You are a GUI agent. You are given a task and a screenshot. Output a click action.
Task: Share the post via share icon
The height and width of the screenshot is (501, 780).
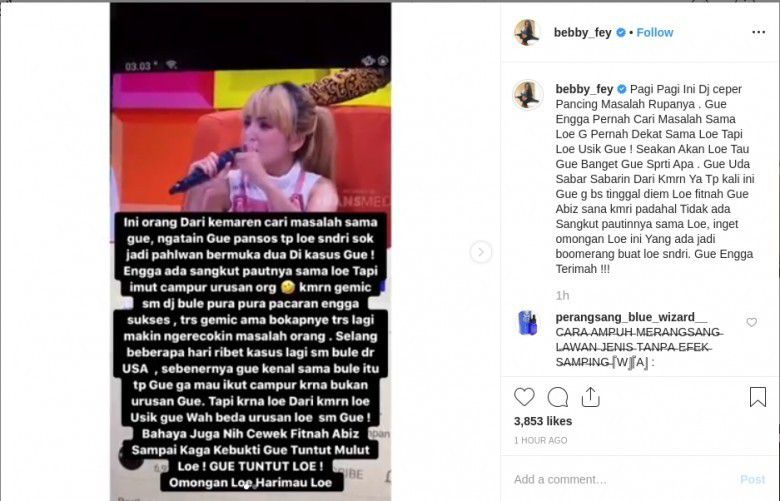coord(590,397)
